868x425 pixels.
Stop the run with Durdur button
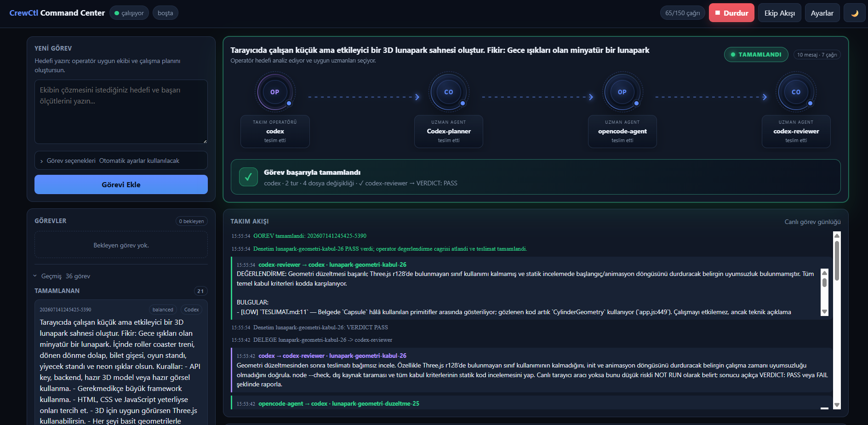click(x=731, y=13)
